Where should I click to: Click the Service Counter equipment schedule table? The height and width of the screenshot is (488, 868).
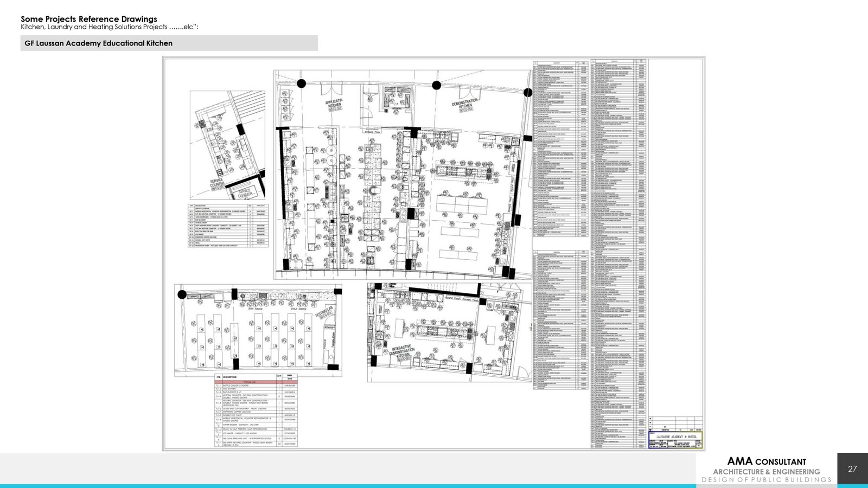(x=228, y=226)
